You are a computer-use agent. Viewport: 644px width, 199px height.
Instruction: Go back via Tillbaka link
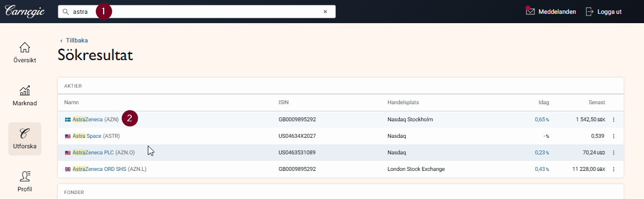74,40
